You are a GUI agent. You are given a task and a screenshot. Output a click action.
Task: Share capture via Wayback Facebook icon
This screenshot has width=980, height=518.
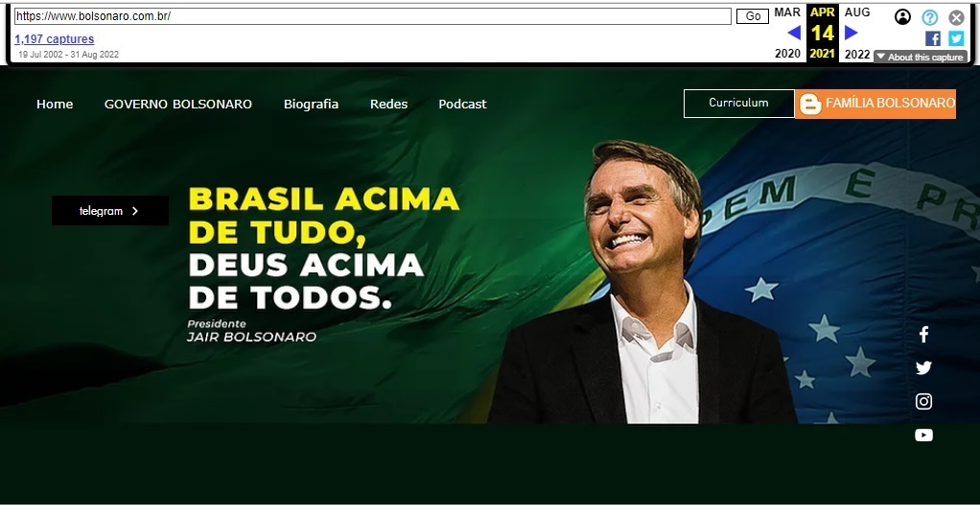[x=932, y=38]
